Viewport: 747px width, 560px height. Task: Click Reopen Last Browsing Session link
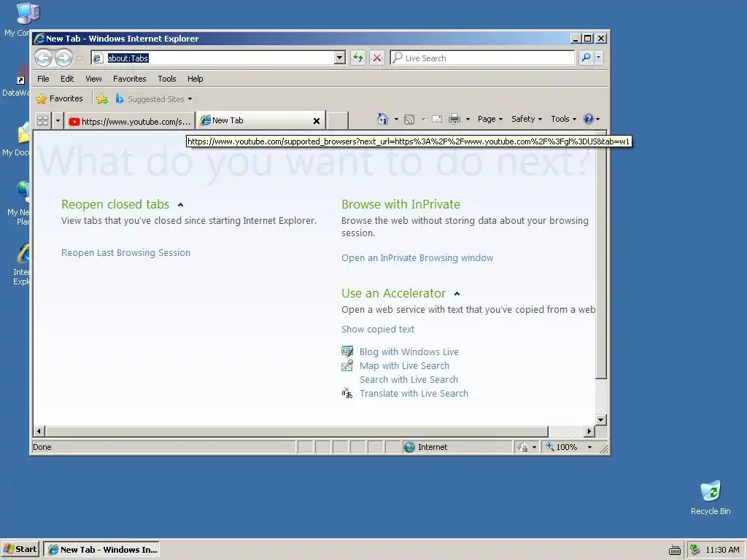[125, 253]
